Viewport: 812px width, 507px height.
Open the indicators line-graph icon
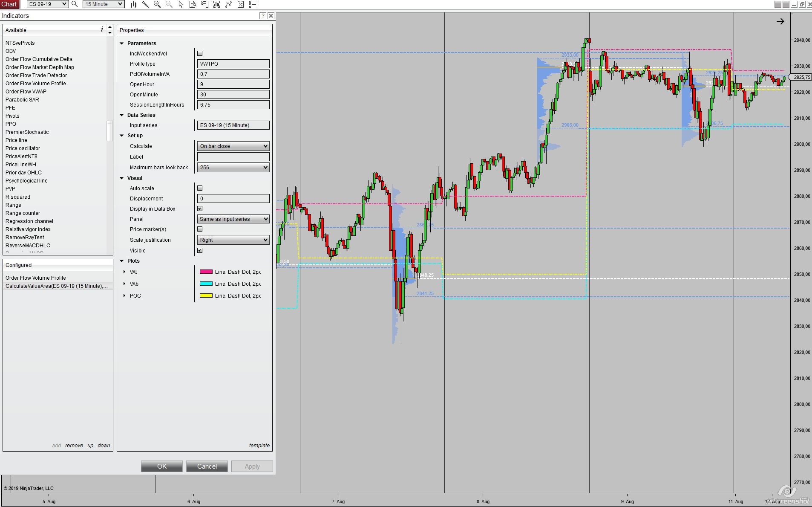click(229, 4)
